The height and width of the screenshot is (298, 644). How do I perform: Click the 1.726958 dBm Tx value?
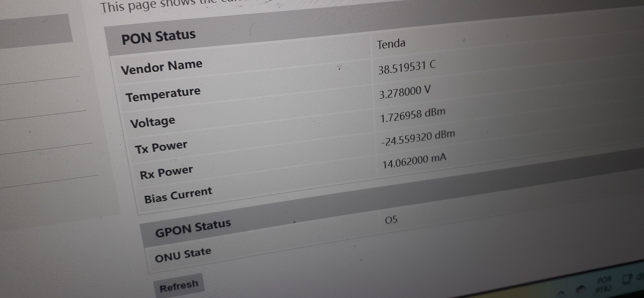point(412,115)
